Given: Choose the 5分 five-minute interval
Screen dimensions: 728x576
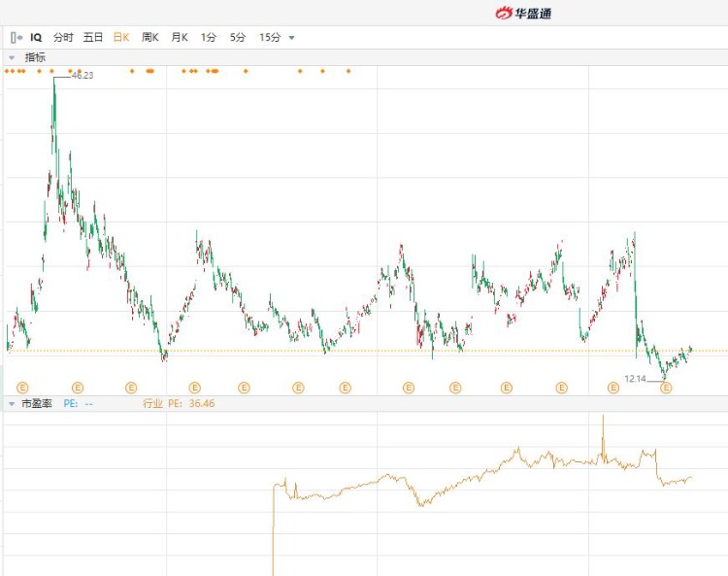Looking at the screenshot, I should (x=238, y=37).
